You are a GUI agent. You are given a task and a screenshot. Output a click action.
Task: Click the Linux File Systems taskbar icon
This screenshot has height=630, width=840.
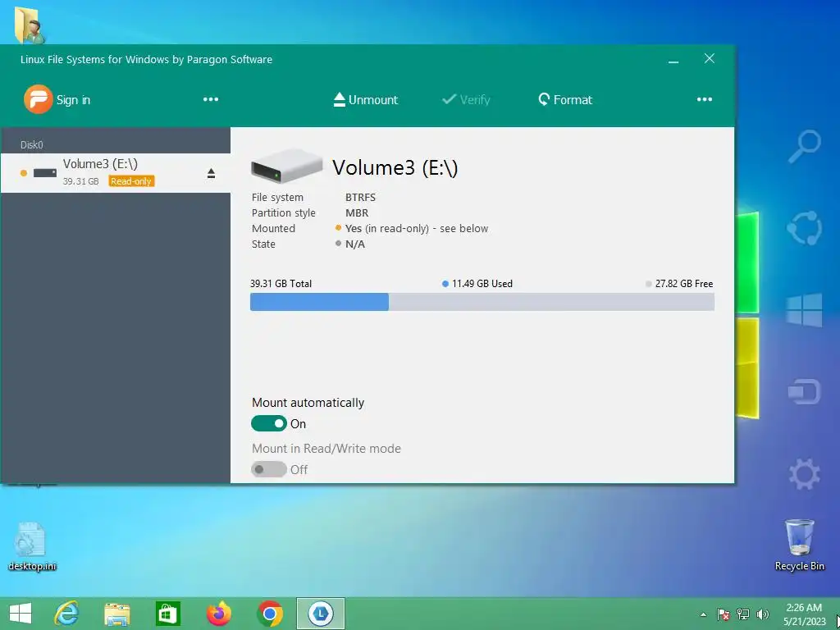click(x=321, y=614)
